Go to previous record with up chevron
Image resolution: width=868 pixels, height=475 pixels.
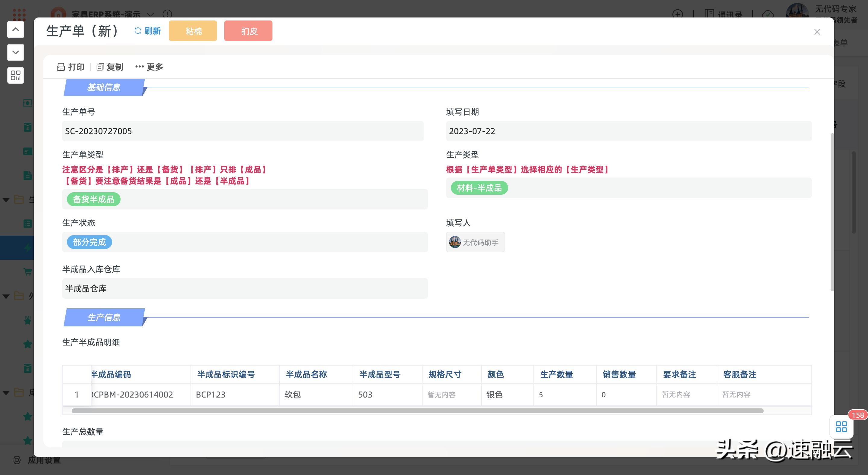[15, 30]
